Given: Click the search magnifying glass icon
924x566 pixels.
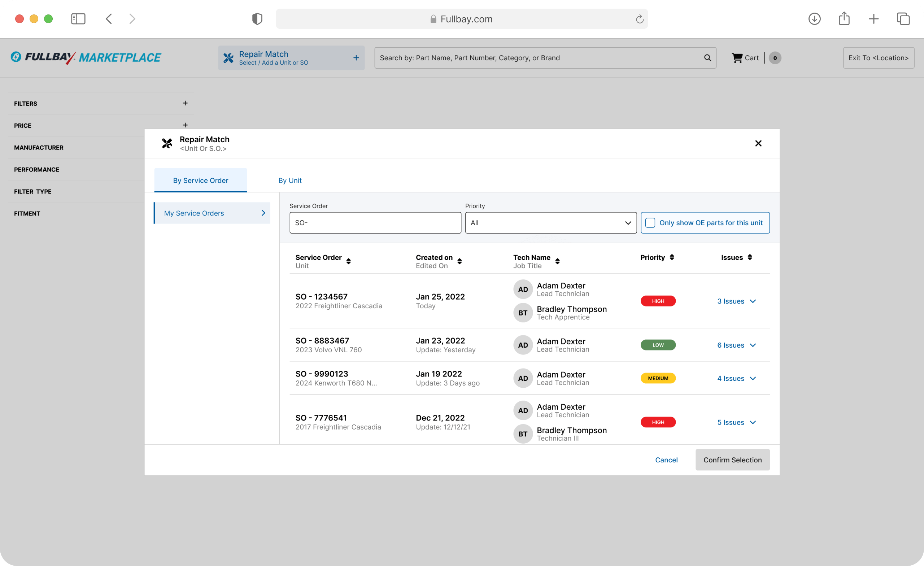Looking at the screenshot, I should click(707, 57).
